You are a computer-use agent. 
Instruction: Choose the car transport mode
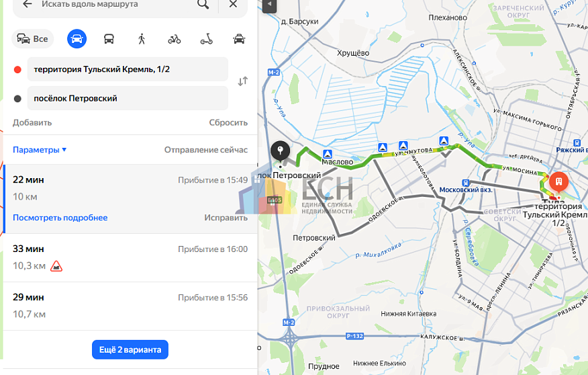pos(77,39)
